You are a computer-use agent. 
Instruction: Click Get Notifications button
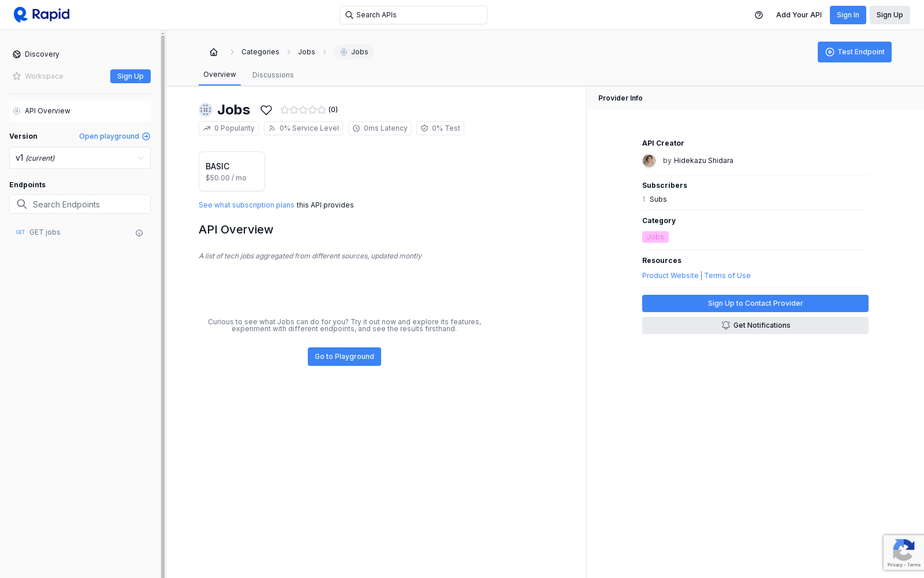point(755,325)
